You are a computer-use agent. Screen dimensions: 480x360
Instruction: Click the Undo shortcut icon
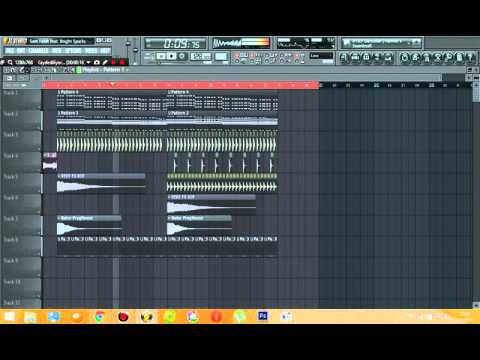coord(404,58)
